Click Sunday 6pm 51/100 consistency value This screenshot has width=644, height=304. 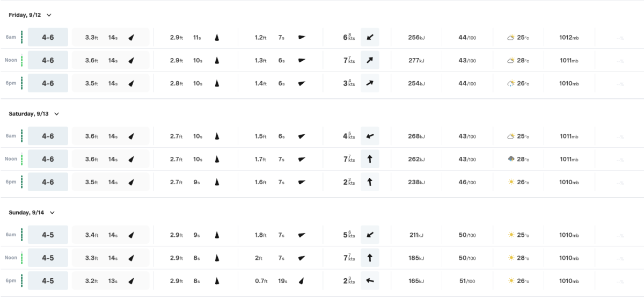tap(467, 281)
